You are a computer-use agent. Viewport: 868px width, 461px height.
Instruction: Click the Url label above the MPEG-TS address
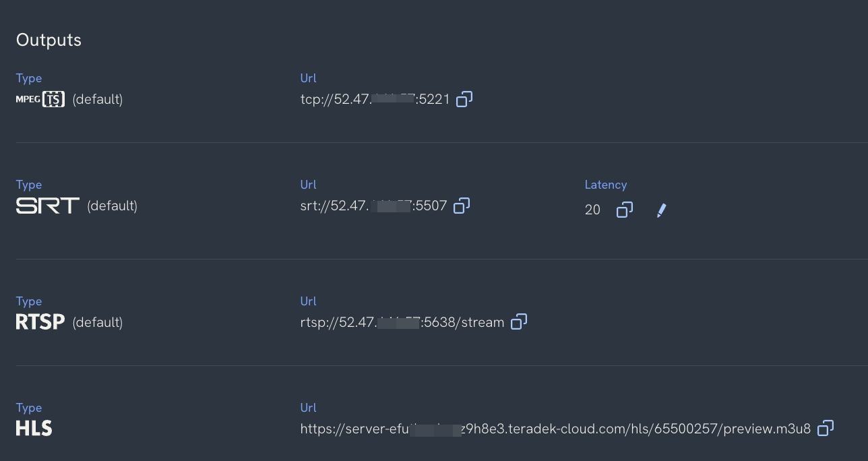(x=307, y=78)
